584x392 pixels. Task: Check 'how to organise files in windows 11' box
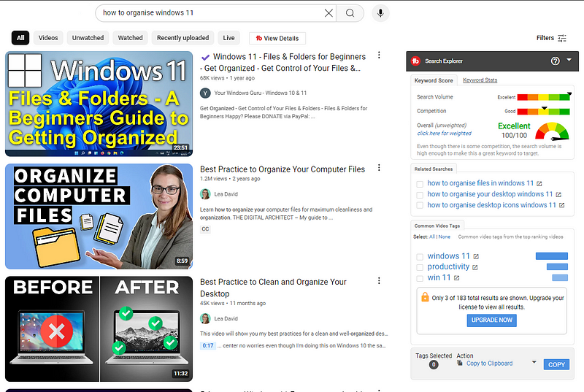point(420,184)
